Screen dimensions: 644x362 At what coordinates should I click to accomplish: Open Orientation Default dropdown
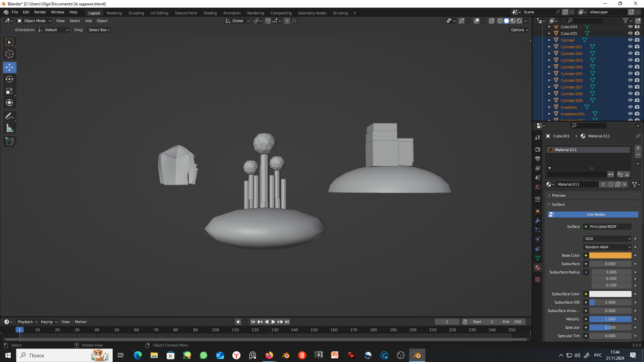point(54,30)
